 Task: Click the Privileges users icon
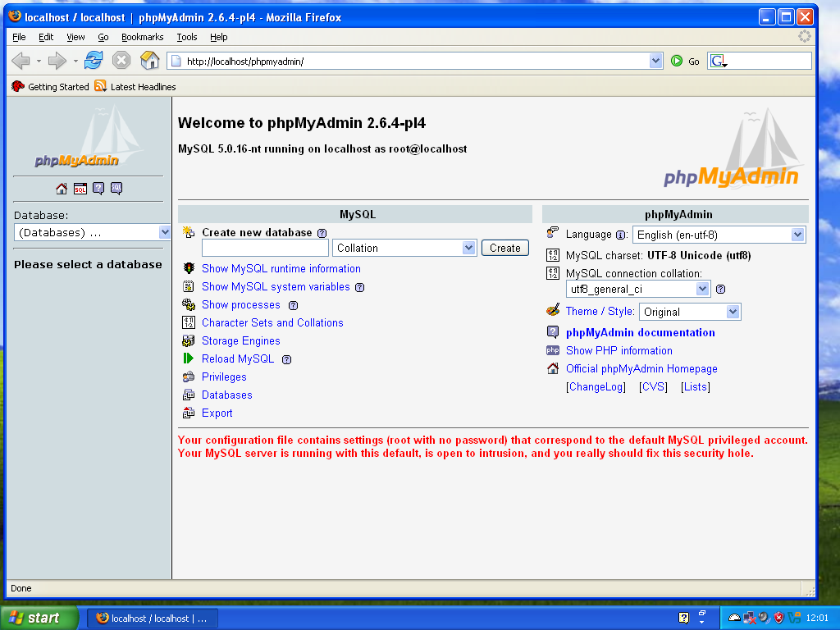pyautogui.click(x=189, y=377)
